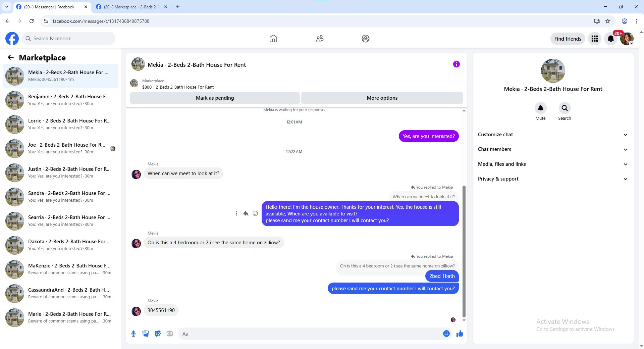This screenshot has height=349, width=644.
Task: Open browser profile icon
Action: [x=625, y=21]
